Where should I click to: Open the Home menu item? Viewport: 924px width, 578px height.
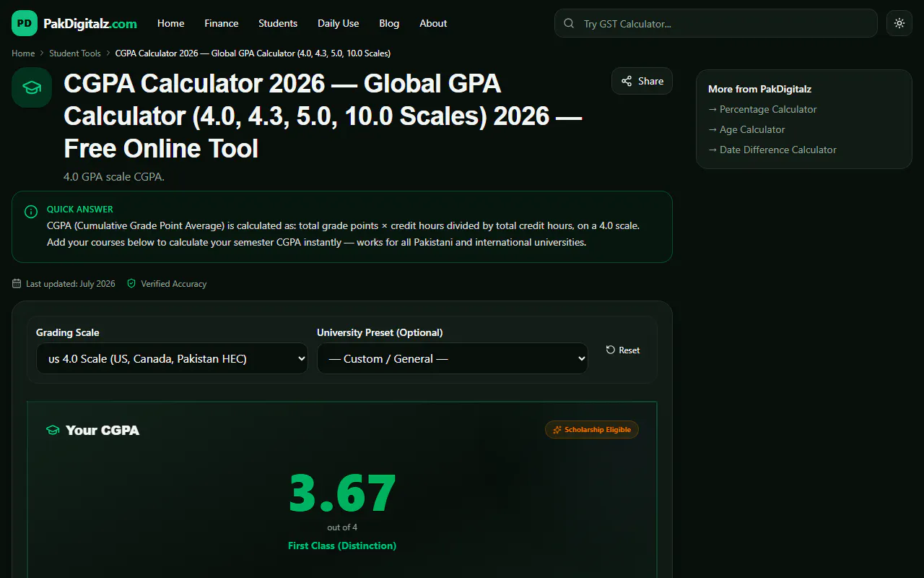171,23
